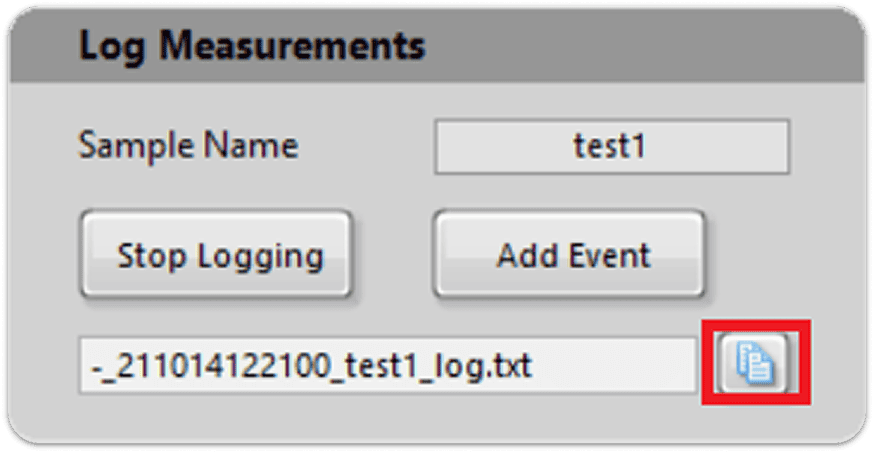Click the test1 text in Sample Name

pos(610,147)
